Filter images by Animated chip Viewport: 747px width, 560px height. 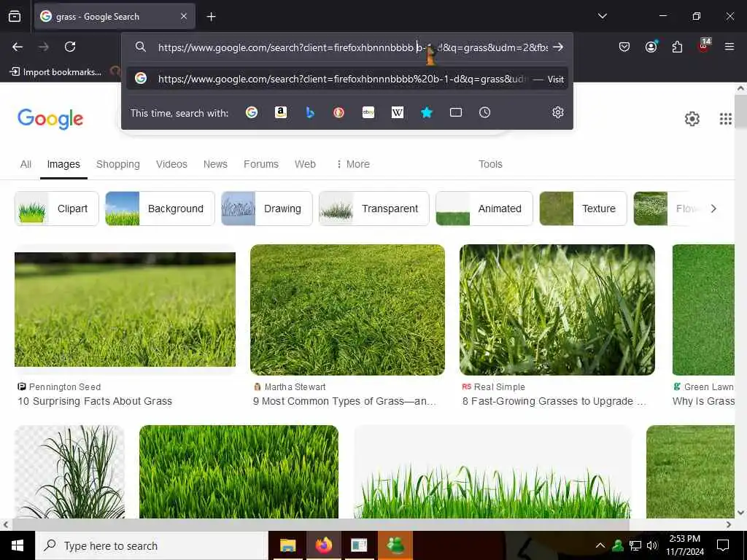[x=484, y=209]
